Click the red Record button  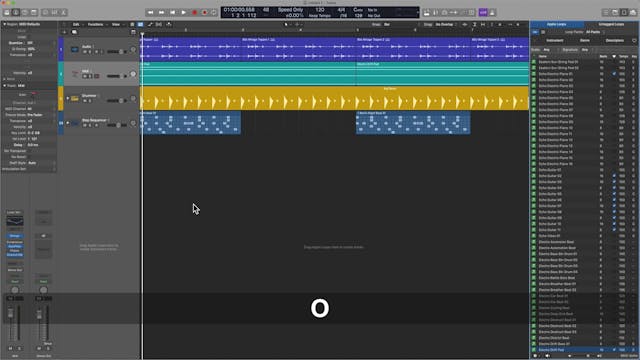[194, 13]
